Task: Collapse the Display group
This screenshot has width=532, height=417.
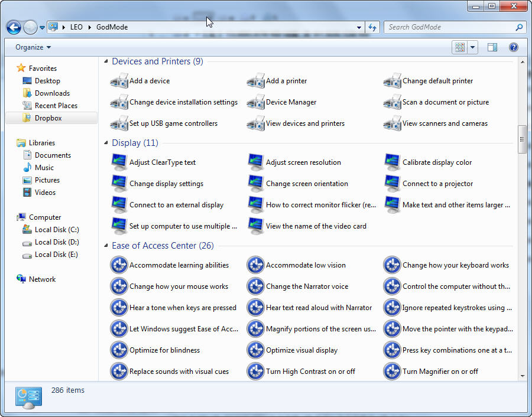Action: [x=106, y=143]
